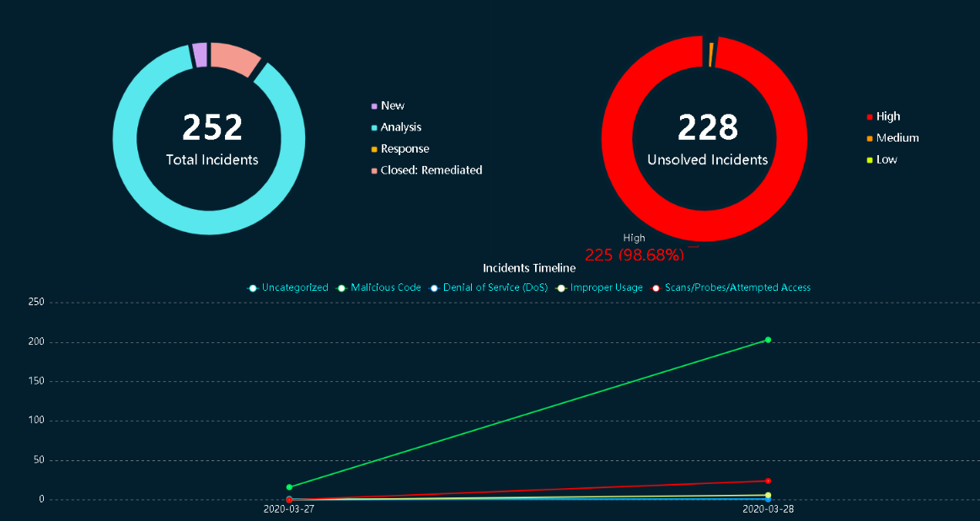Click the Incidents Timeline title

point(528,268)
